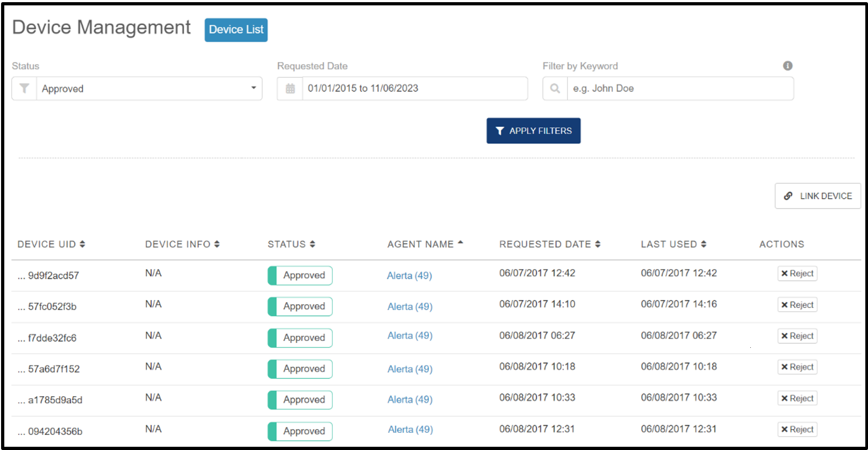Open Alerta (49) link for device 094204356b

coord(411,430)
